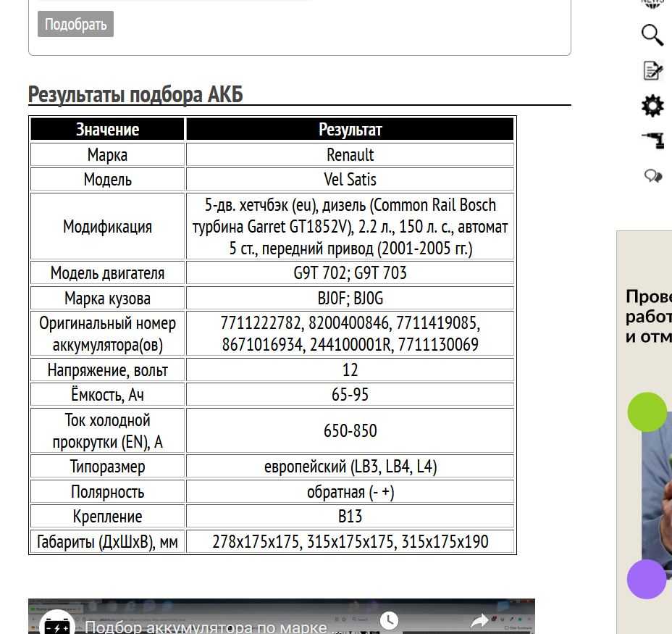Open video title Подбор аккумулятора по марке
Viewport: 672px width, 634px height.
(x=206, y=626)
